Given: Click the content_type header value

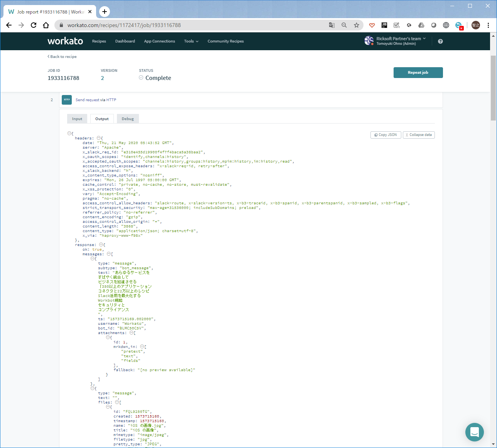Looking at the screenshot, I should pyautogui.click(x=157, y=231).
